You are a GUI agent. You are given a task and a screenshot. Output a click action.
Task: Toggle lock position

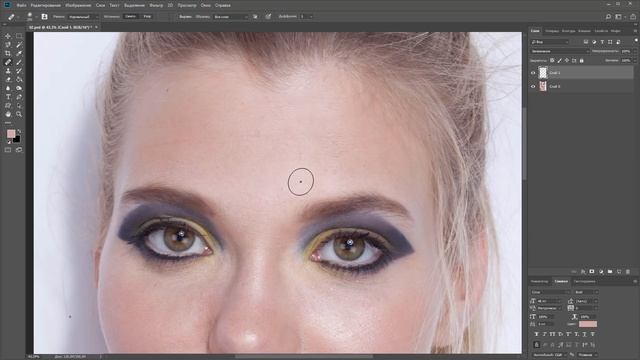point(567,60)
